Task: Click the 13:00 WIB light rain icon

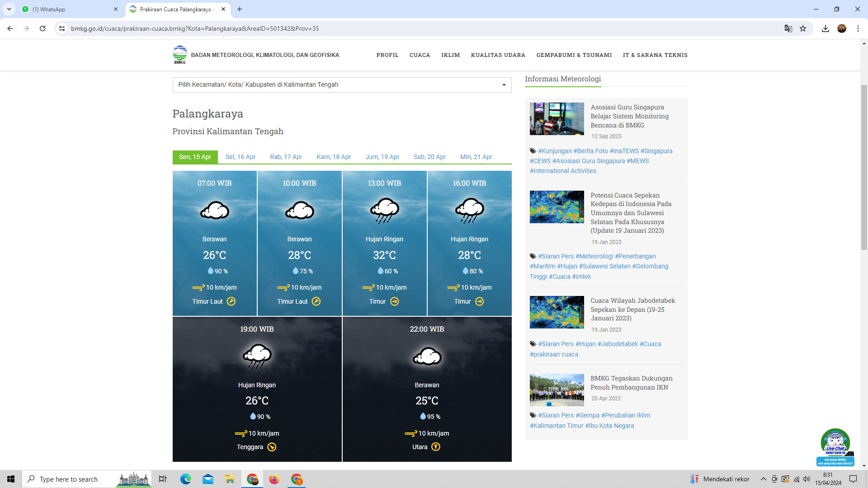Action: (x=385, y=211)
